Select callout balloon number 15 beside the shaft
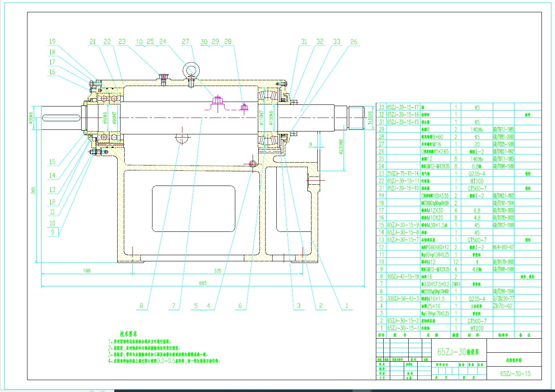555x392 pixels. click(x=52, y=162)
